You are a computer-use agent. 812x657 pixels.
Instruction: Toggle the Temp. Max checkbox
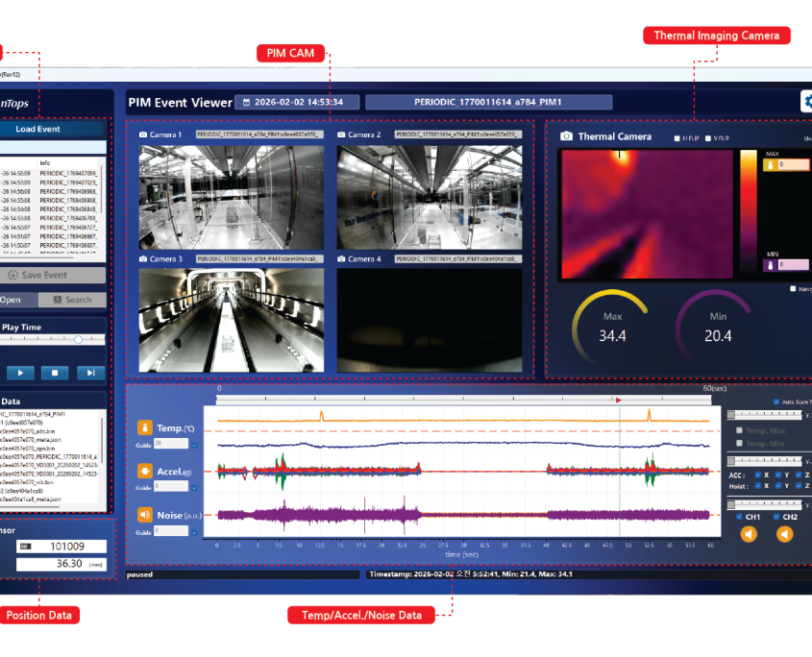(x=738, y=430)
